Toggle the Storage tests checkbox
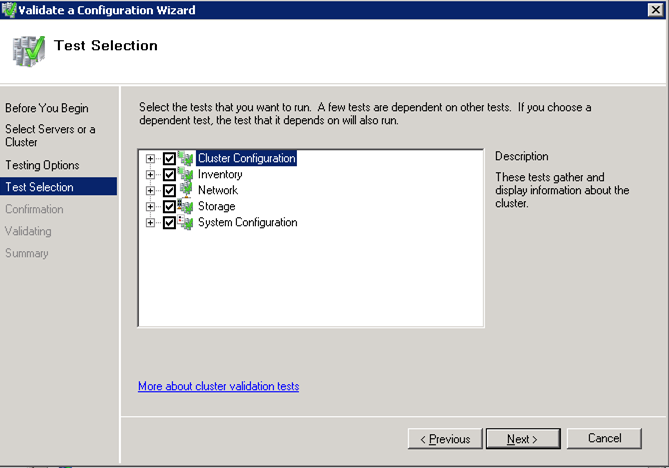Image resolution: width=669 pixels, height=468 pixels. coord(169,207)
